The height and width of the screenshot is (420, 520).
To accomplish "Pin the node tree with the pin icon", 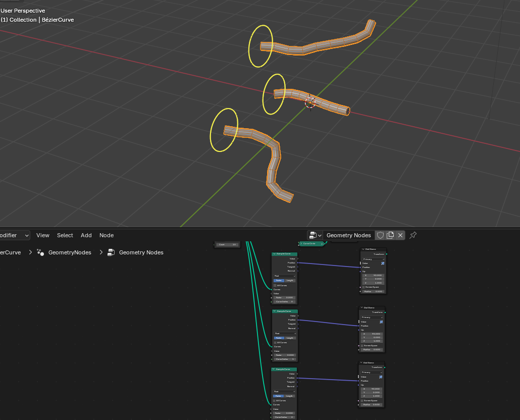I will click(413, 235).
